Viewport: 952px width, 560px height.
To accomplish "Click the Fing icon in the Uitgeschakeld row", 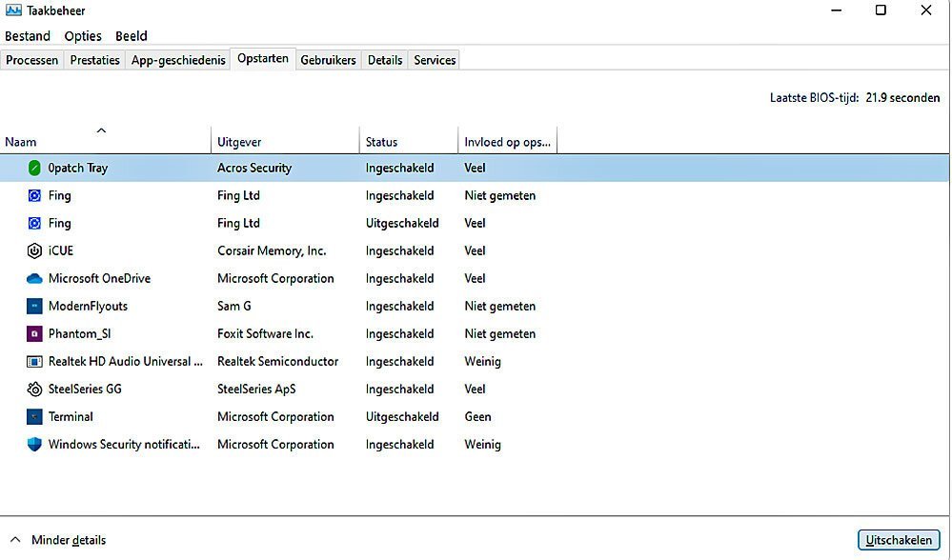I will 34,223.
